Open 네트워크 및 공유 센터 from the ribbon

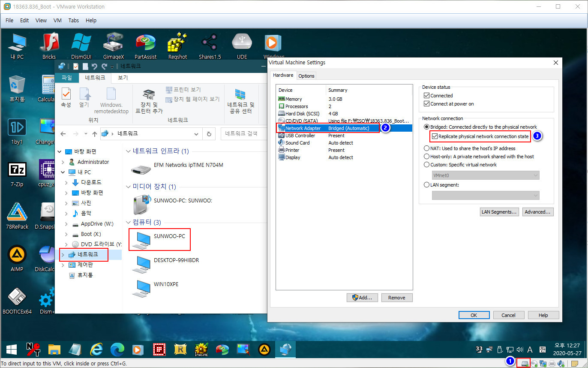240,100
